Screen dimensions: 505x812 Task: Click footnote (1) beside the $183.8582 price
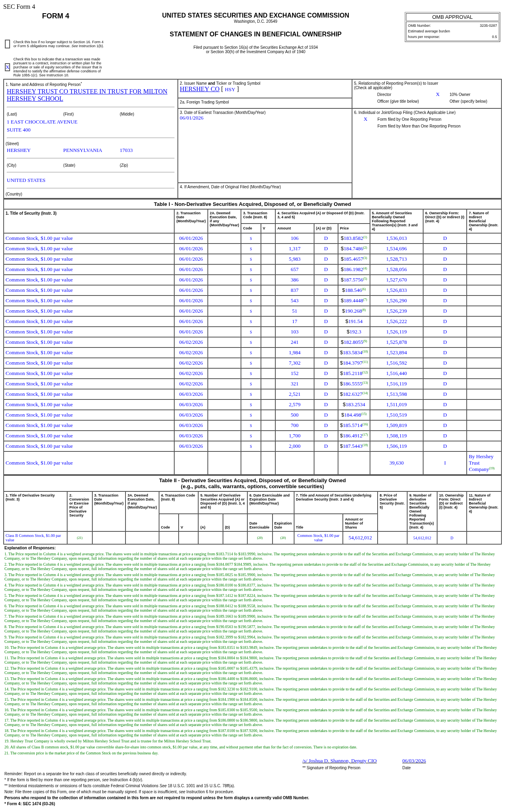click(365, 237)
